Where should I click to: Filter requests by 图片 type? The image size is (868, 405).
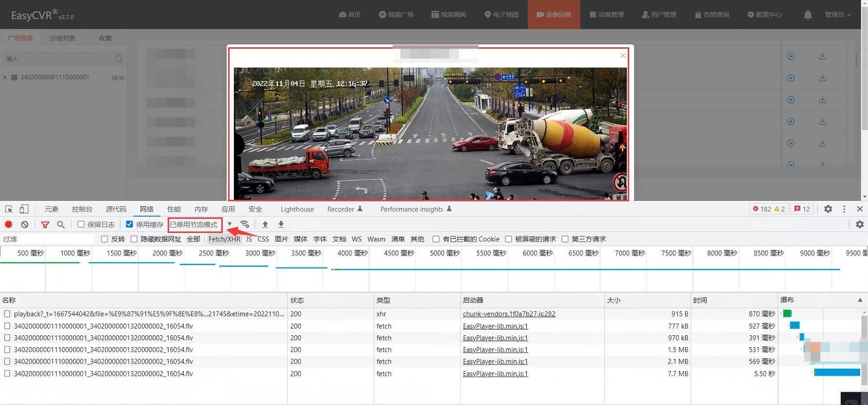coord(281,239)
